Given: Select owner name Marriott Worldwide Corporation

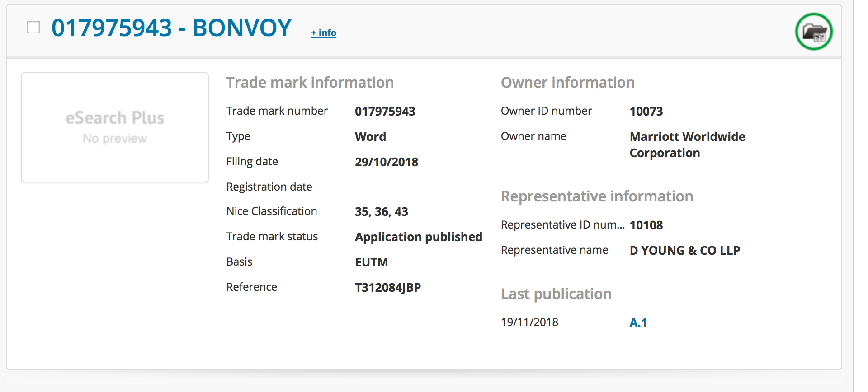Looking at the screenshot, I should click(x=688, y=145).
